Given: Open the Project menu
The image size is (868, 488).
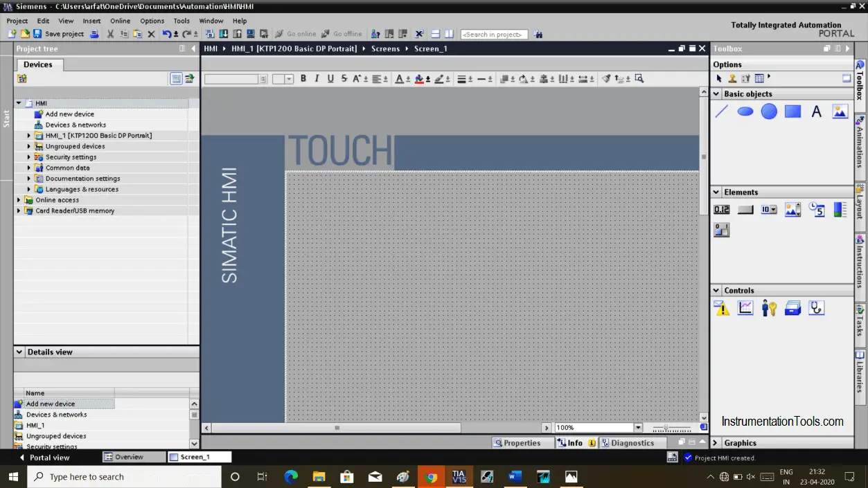Looking at the screenshot, I should pos(17,21).
